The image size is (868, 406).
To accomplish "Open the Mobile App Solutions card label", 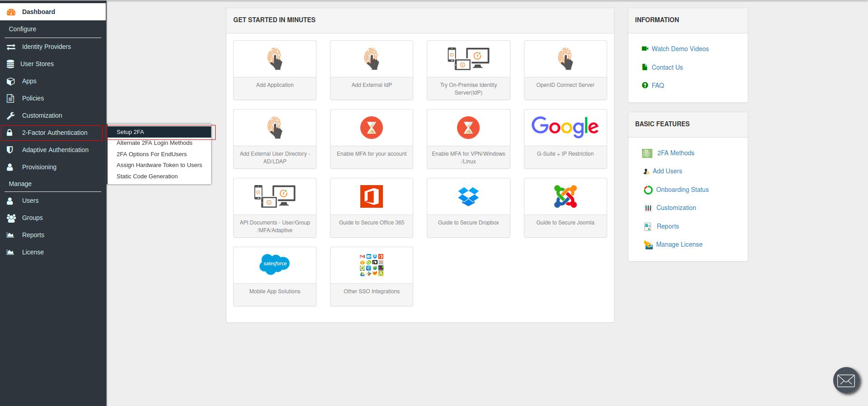I will click(275, 291).
